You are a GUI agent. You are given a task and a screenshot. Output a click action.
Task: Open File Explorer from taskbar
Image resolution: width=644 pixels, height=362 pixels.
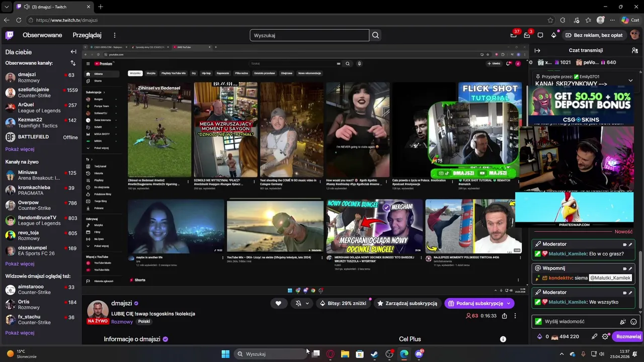pos(345,354)
